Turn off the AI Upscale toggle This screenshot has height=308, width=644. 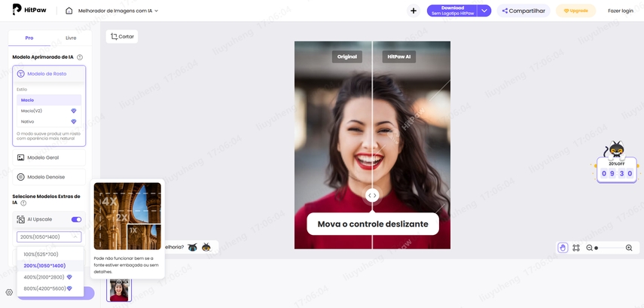(x=76, y=219)
